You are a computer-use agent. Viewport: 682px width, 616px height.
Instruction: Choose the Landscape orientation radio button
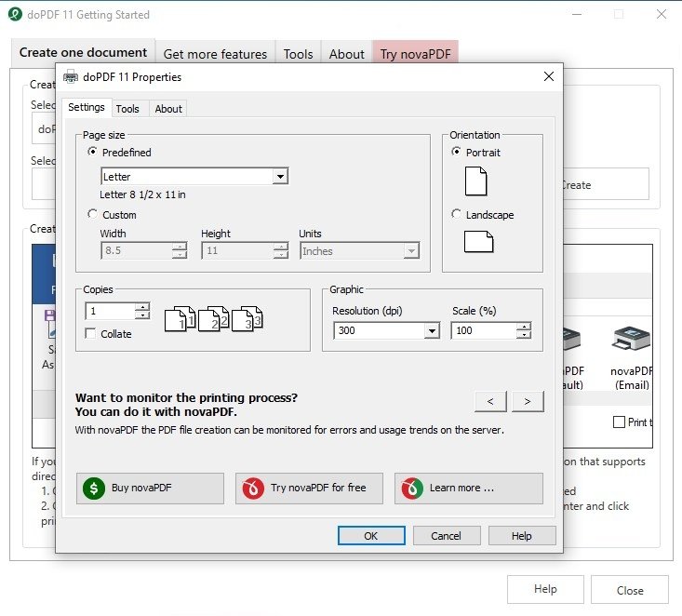tap(456, 214)
